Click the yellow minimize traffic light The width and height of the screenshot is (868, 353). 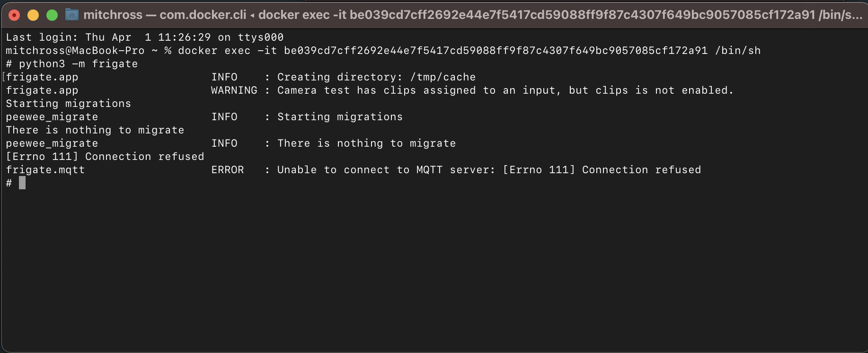(33, 15)
